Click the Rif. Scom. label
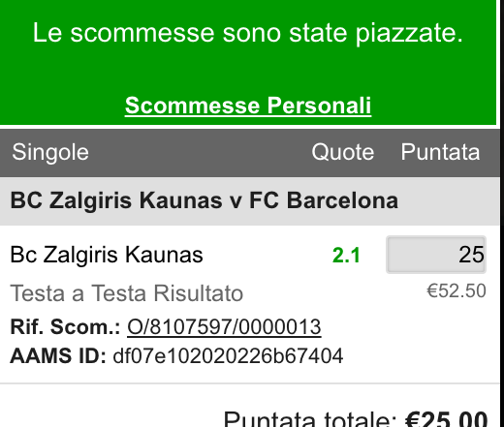504x427 pixels. pyautogui.click(x=65, y=327)
